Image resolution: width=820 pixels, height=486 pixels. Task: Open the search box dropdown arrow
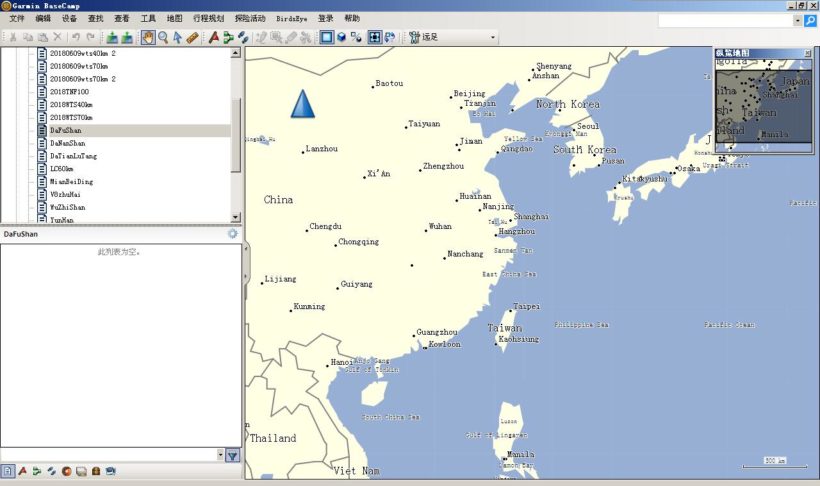click(798, 21)
